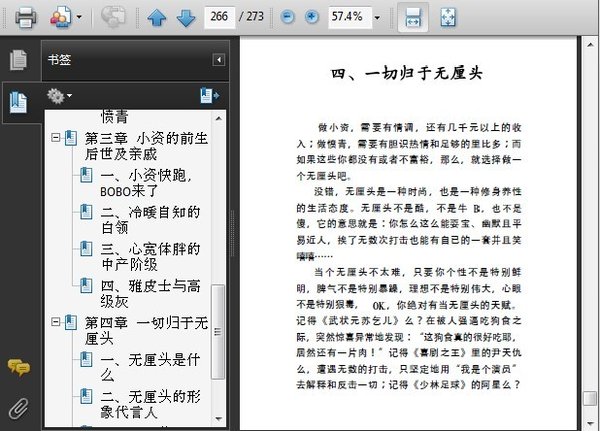Click the page number input field
The image size is (600, 431).
(x=219, y=17)
